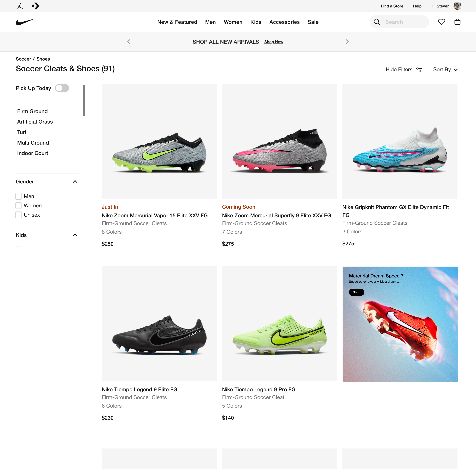Check the Unisex gender checkbox
Screen dimensions: 476x469
click(19, 215)
